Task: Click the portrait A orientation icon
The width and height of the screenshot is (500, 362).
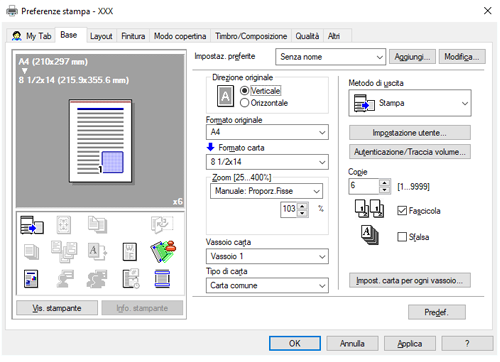Action: click(225, 96)
